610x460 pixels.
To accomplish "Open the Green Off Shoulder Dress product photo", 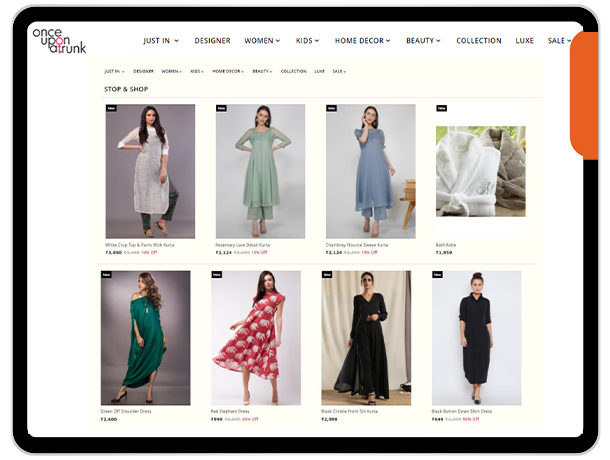I will 145,338.
